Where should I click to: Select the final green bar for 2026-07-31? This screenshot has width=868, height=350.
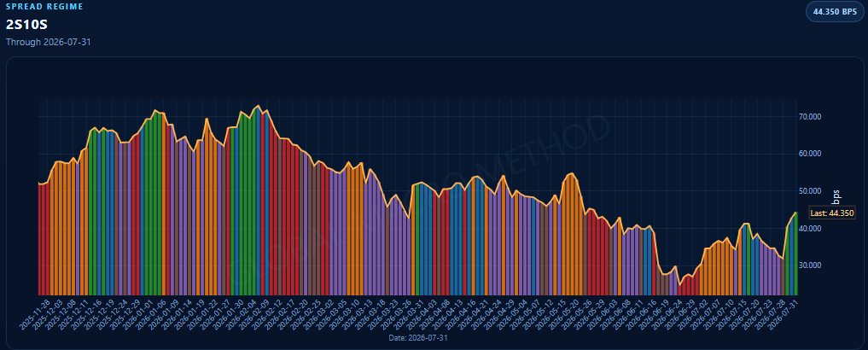795,254
